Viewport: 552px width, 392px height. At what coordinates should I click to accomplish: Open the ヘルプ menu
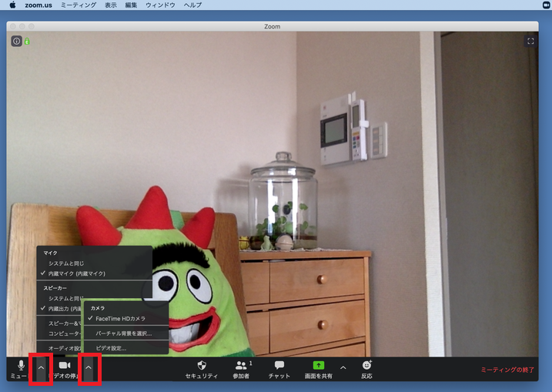192,5
